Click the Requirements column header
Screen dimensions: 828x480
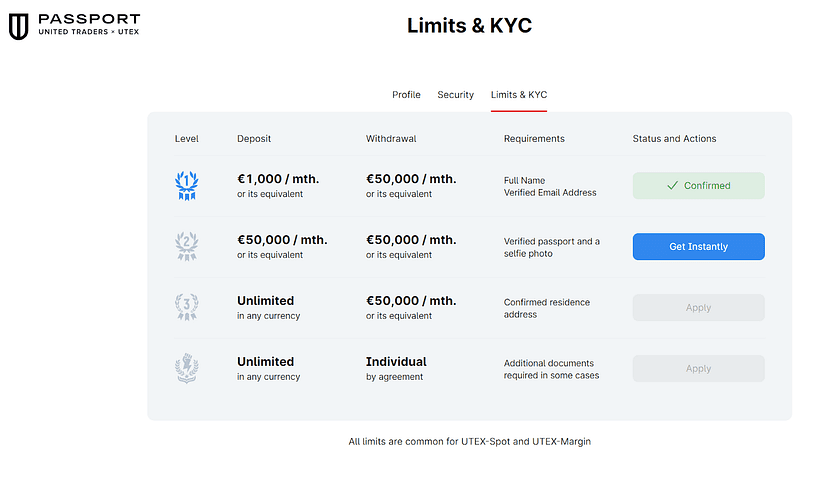pyautogui.click(x=534, y=139)
